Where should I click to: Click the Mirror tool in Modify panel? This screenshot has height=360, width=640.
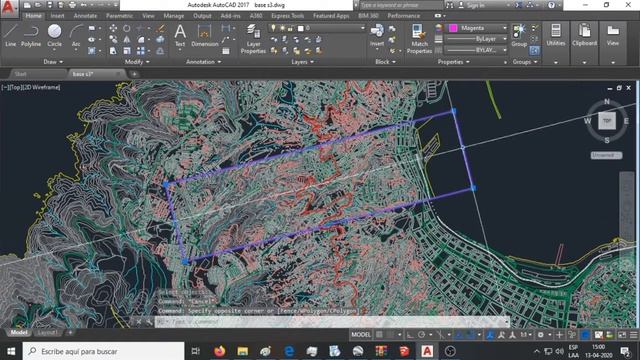pyautogui.click(x=127, y=40)
